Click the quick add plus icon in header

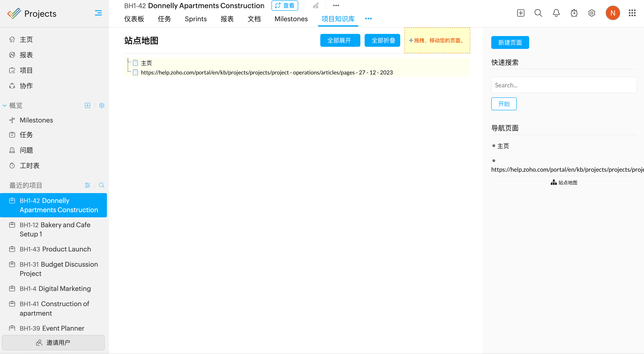(521, 13)
